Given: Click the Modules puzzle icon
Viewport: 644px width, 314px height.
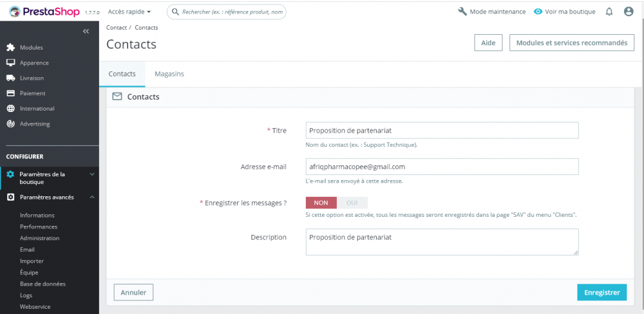Looking at the screenshot, I should tap(11, 48).
